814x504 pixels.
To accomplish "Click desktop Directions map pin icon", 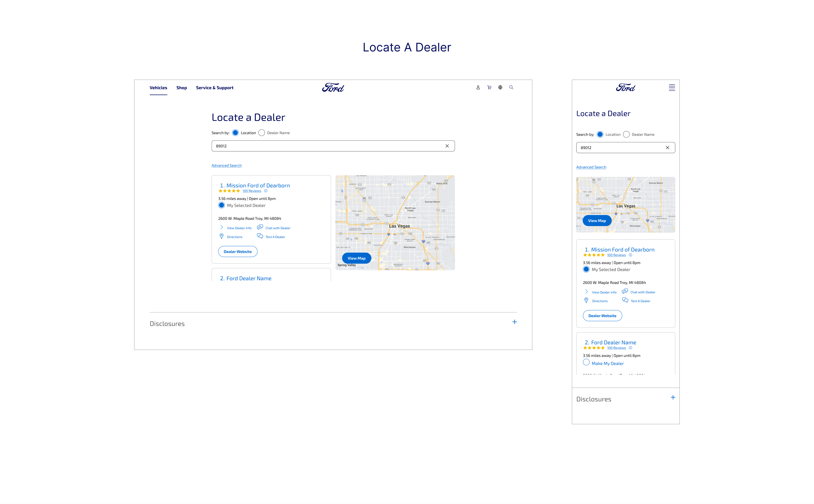I will (x=221, y=236).
